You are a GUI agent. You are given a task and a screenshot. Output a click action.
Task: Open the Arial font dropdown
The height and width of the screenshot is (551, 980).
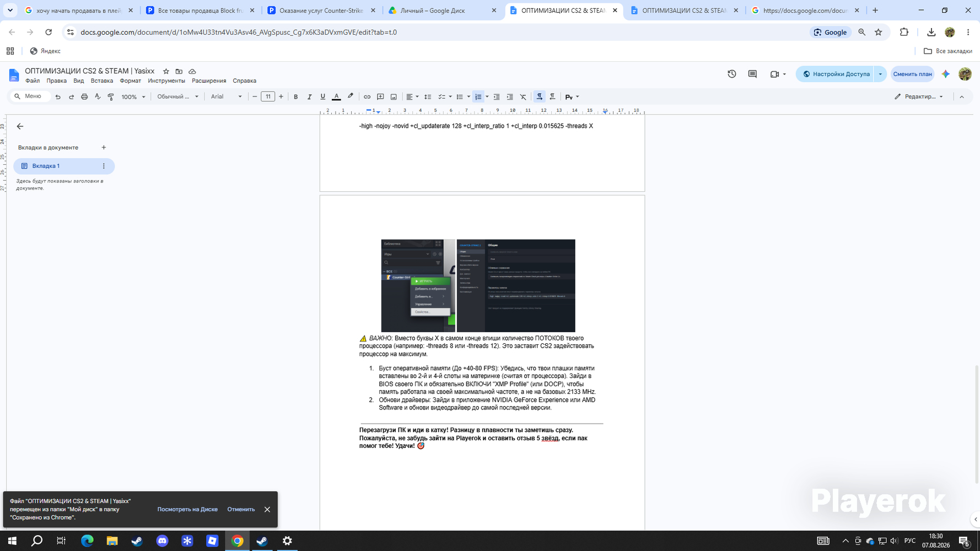pos(226,97)
